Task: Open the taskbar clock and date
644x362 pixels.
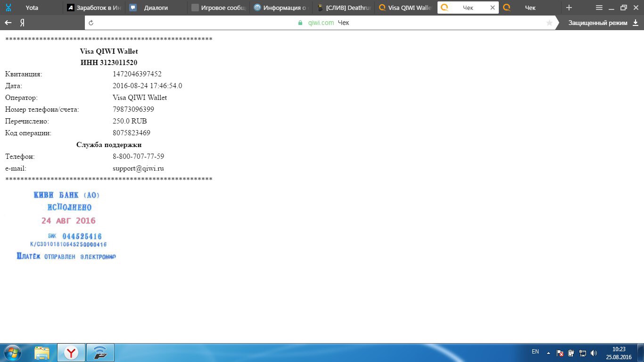Action: (x=619, y=353)
